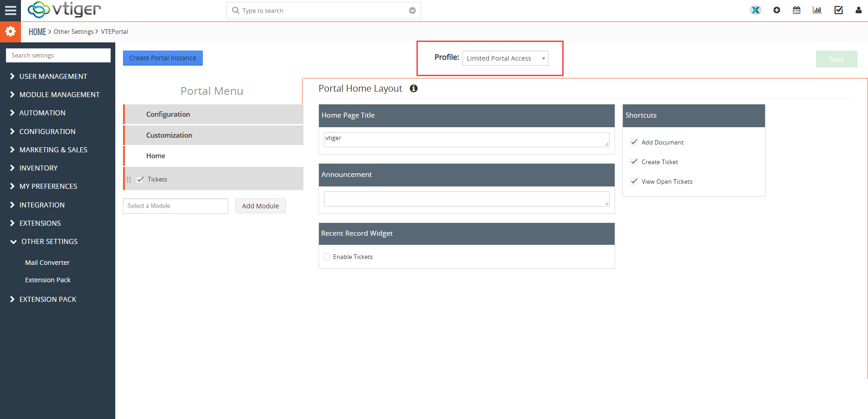The height and width of the screenshot is (419, 868).
Task: Click the orange settings gear icon
Action: pyautogui.click(x=10, y=31)
